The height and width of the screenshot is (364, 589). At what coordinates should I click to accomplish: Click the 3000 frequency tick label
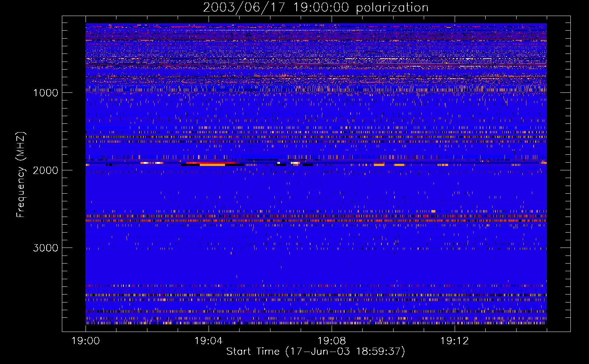46,248
